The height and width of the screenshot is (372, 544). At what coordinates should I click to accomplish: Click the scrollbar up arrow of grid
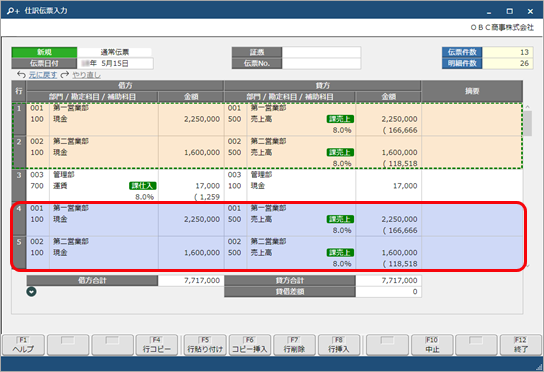point(528,107)
